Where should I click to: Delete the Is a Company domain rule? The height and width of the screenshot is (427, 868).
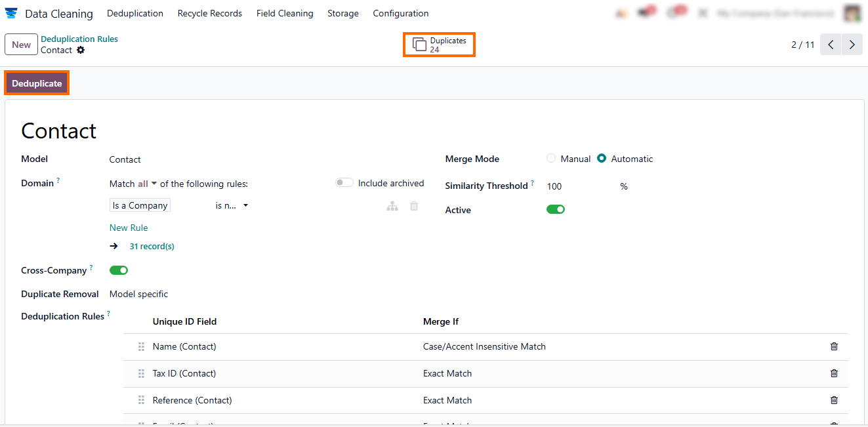414,206
